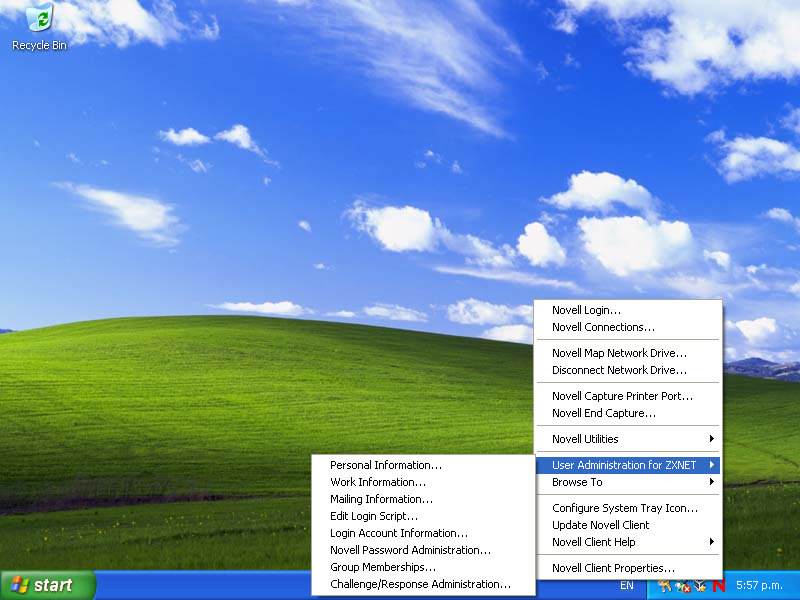Viewport: 800px width, 600px height.
Task: Open Challenge/Response Administration...
Action: click(x=423, y=584)
